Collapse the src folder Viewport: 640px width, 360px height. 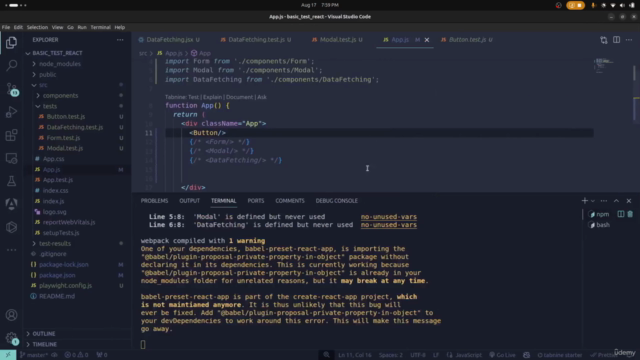click(43, 85)
